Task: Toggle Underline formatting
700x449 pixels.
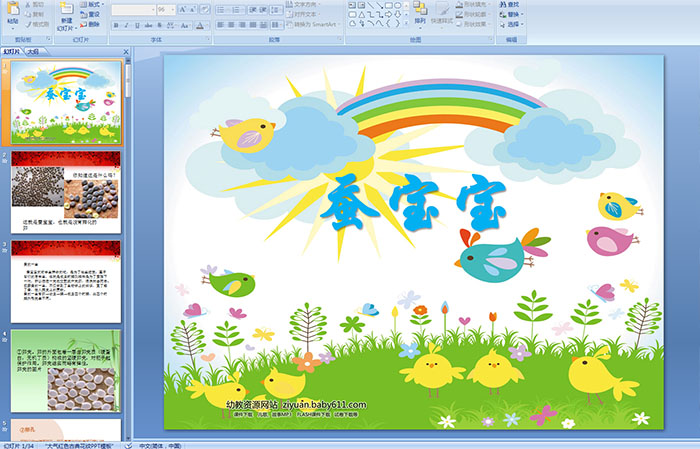Action: click(x=137, y=25)
